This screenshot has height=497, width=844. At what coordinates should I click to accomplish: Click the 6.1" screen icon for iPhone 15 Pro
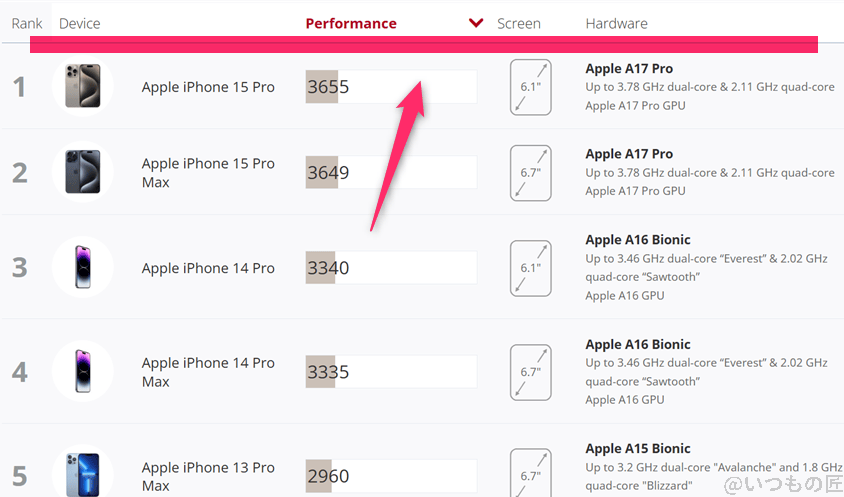tap(531, 87)
